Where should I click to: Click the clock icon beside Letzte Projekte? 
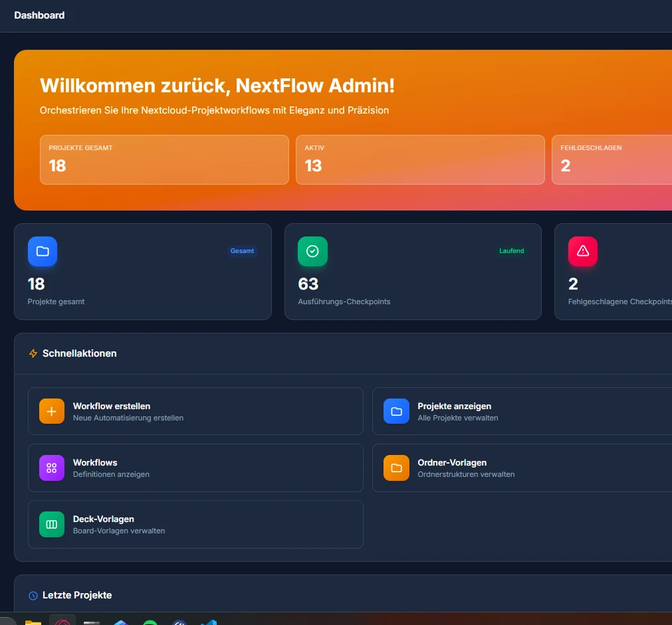pyautogui.click(x=33, y=594)
